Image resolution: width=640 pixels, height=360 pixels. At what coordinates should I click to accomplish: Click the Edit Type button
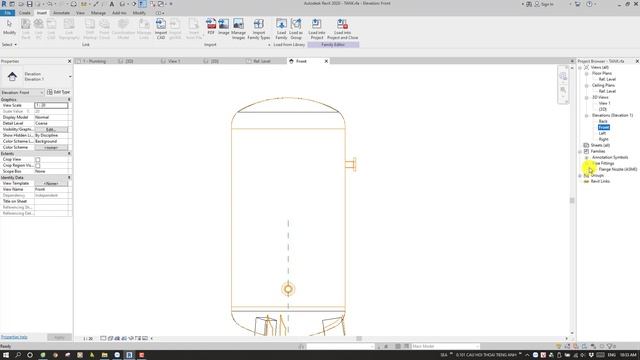[x=59, y=92]
